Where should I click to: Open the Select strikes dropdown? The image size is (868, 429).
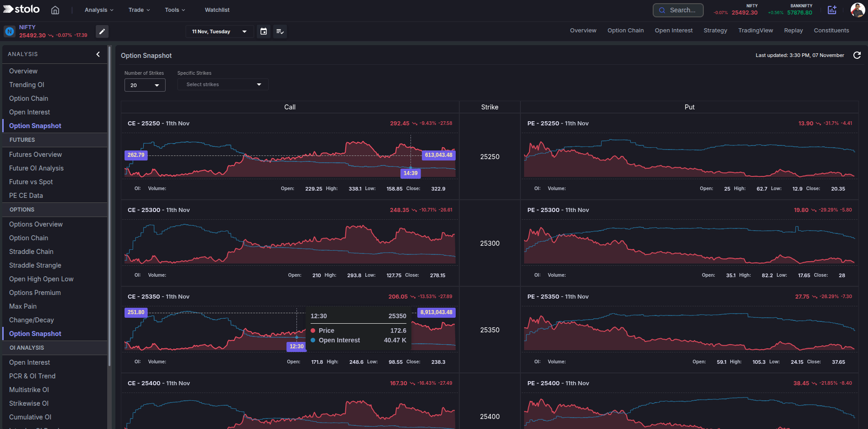pos(223,84)
